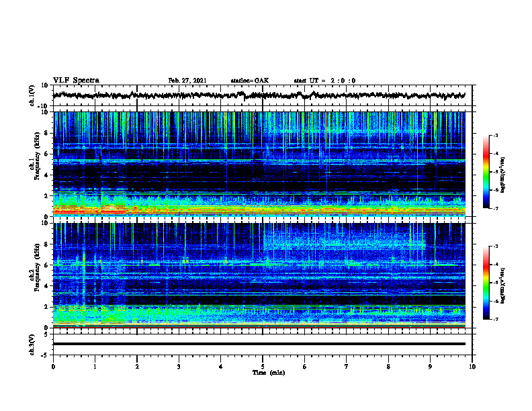
Task: Click the 'VLF Spectra' title text
Action: pos(76,81)
